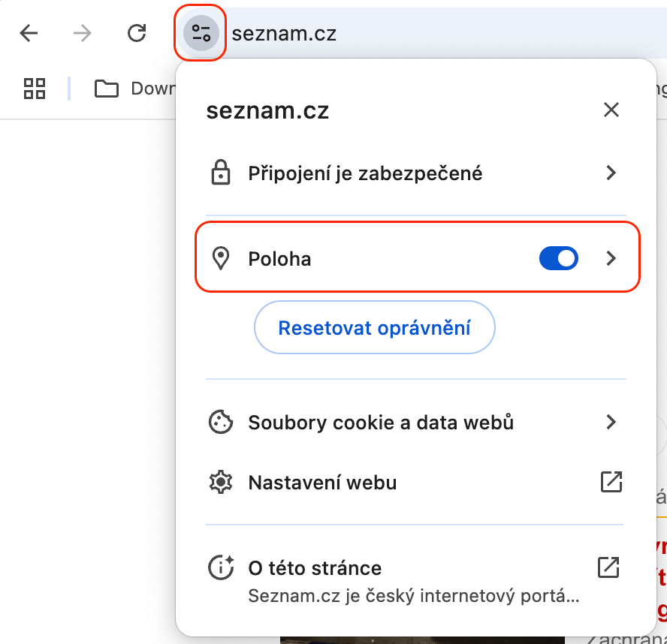Screen dimensions: 667x644
Task: Open the apps grid in bookmarks bar
Action: click(35, 89)
